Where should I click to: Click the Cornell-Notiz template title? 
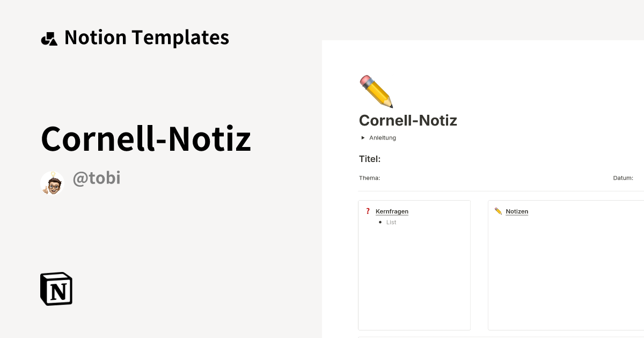pos(146,138)
